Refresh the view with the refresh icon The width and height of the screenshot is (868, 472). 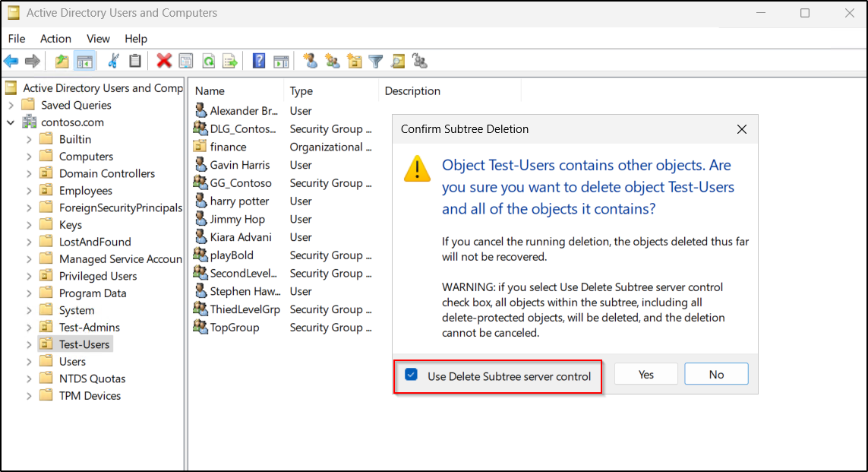(x=208, y=61)
